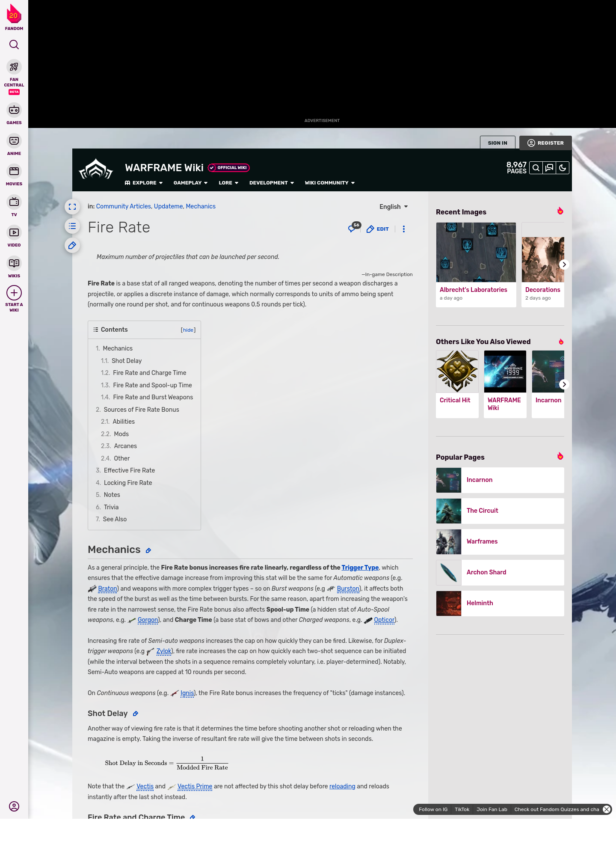Click Follow on IG link
The width and height of the screenshot is (616, 856).
tap(433, 809)
